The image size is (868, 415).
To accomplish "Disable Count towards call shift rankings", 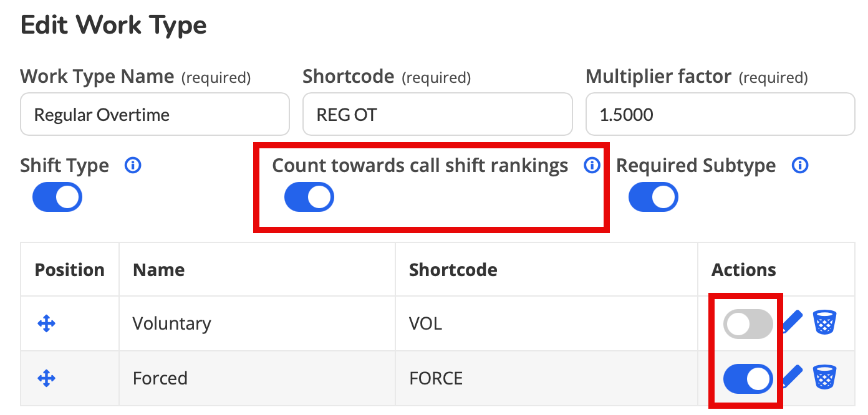I will coord(309,197).
